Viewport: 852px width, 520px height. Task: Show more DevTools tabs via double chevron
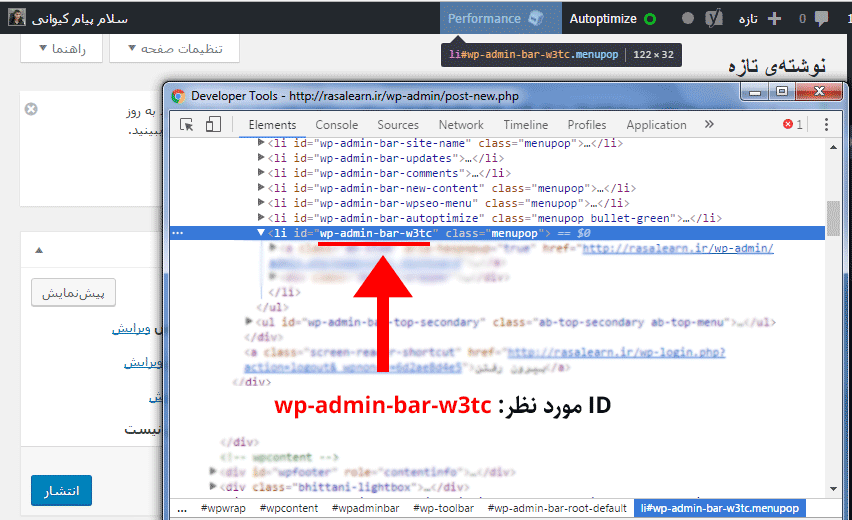coord(709,124)
